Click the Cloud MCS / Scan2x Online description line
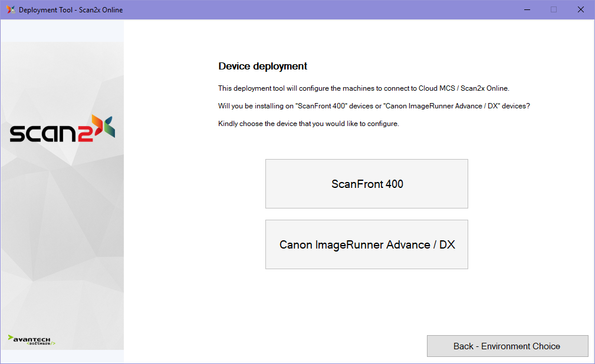This screenshot has width=595, height=364. [x=363, y=88]
